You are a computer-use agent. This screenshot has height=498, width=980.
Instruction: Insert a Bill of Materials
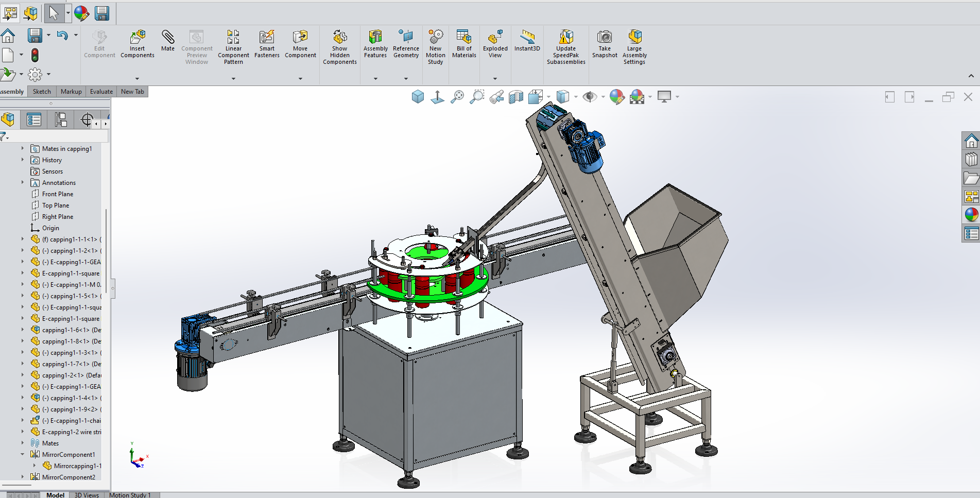464,44
